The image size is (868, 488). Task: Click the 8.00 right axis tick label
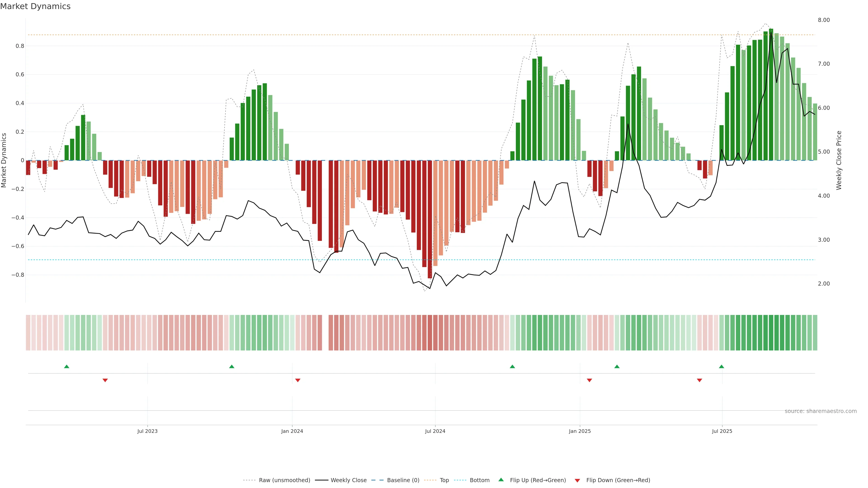click(823, 20)
